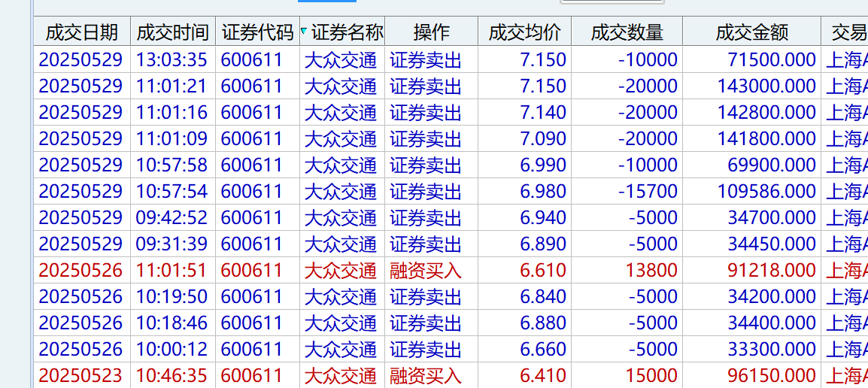The width and height of the screenshot is (868, 388).
Task: Click amount 34400.000
Action: click(772, 323)
